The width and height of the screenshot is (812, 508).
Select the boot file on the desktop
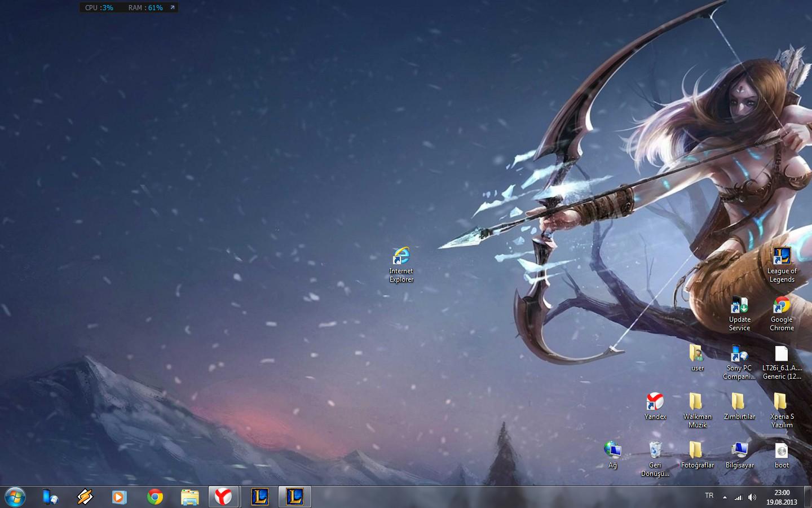(x=782, y=455)
